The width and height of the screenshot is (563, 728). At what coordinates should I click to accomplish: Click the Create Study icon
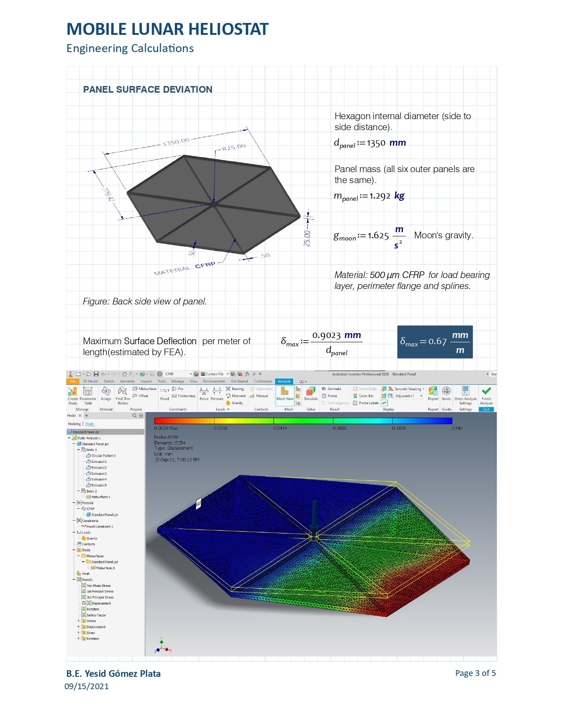coord(73,395)
